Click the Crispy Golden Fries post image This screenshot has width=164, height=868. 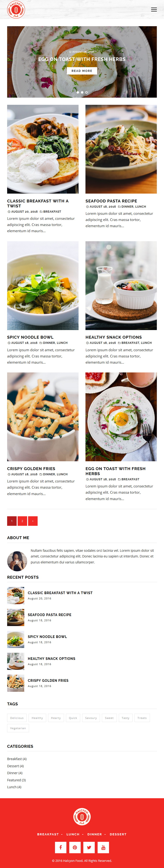click(x=43, y=417)
